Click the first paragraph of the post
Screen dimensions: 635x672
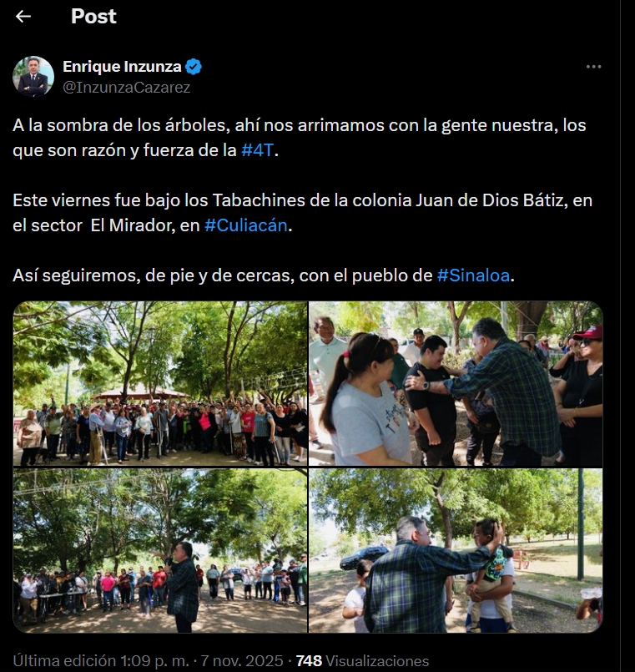tap(299, 138)
